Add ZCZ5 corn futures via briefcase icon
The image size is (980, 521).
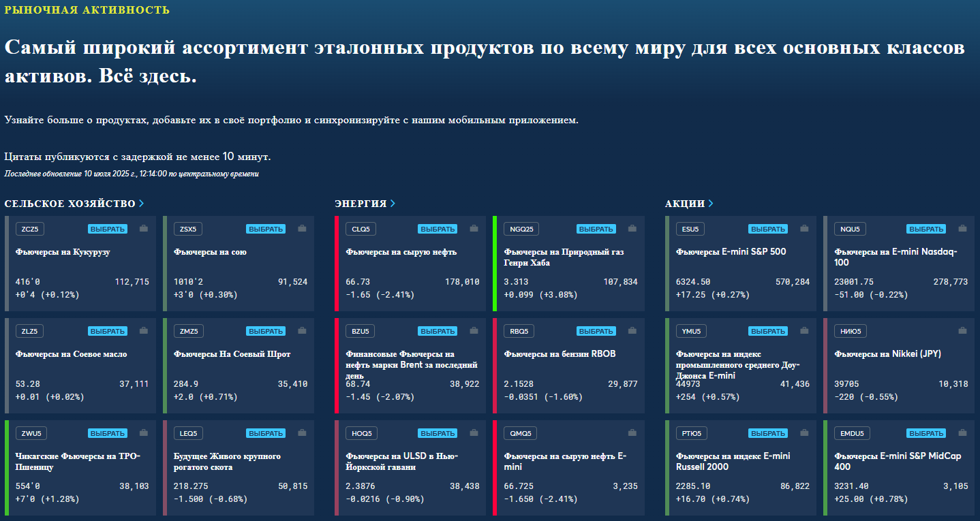(143, 229)
